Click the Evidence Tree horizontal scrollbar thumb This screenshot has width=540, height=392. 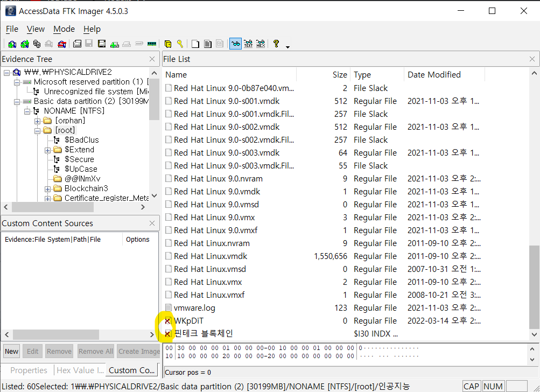pos(53,207)
